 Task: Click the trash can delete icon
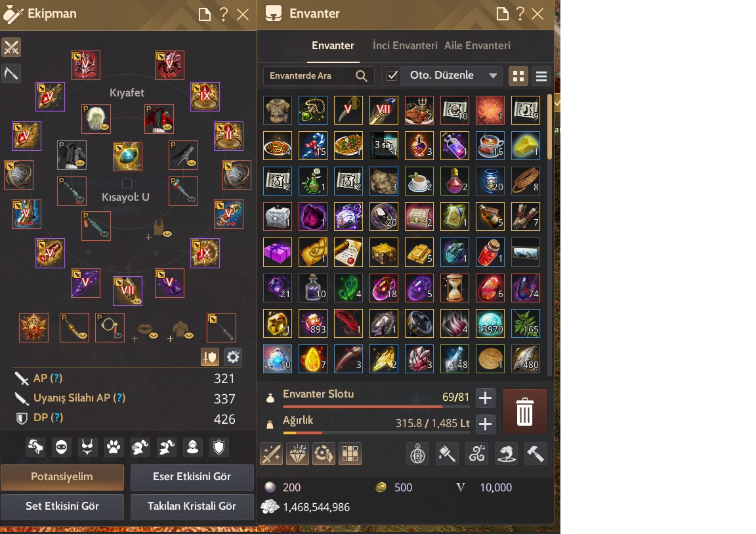(x=524, y=411)
